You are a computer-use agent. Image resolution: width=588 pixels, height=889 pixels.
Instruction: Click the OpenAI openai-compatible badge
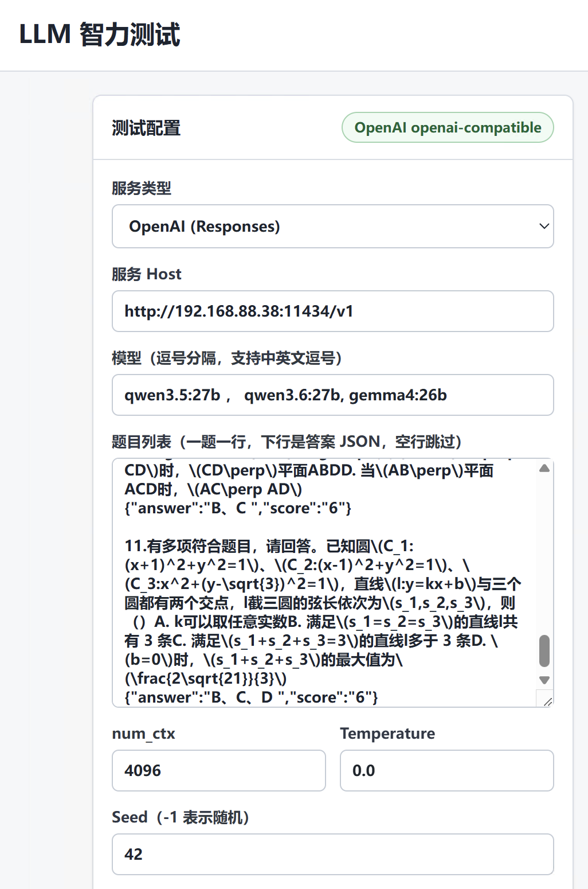pyautogui.click(x=448, y=127)
